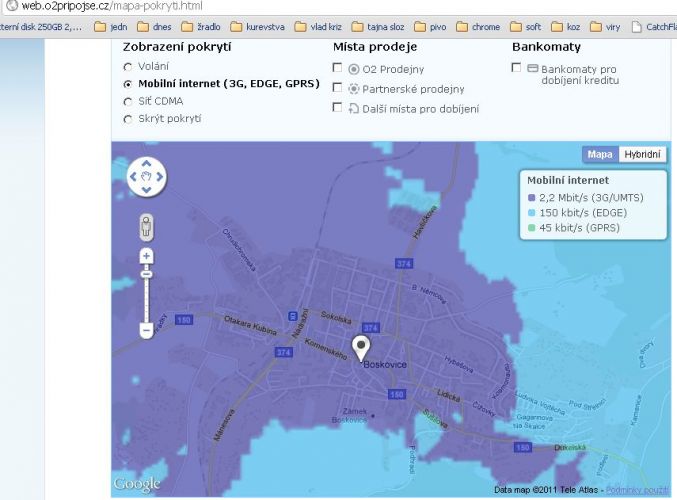Zoom in with the plus button
This screenshot has height=500, width=677.
point(146,256)
